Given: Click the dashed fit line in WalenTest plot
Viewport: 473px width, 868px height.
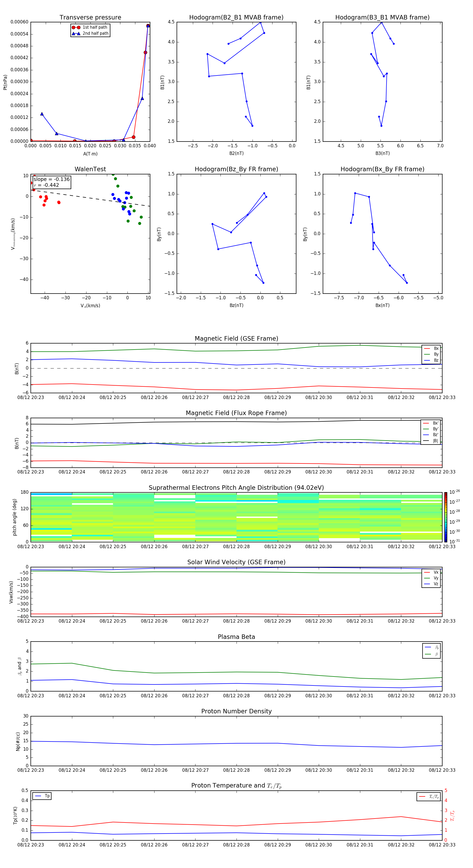Looking at the screenshot, I should (x=90, y=198).
